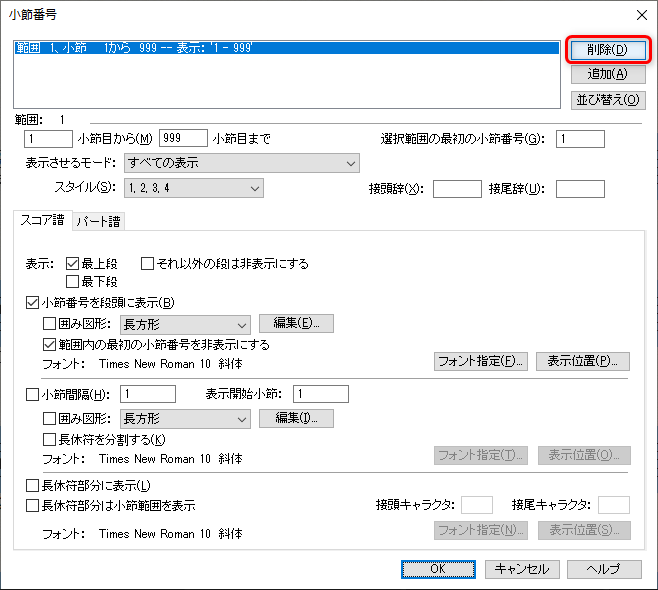The width and height of the screenshot is (658, 590).
Task: Switch to the パート譜 tab
Action: point(99,221)
